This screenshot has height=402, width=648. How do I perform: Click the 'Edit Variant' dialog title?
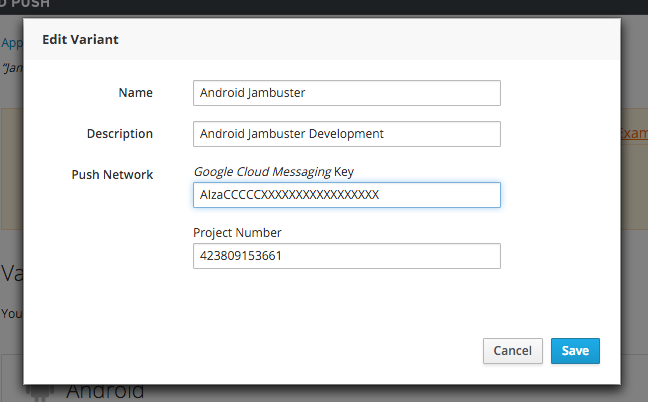pos(82,41)
